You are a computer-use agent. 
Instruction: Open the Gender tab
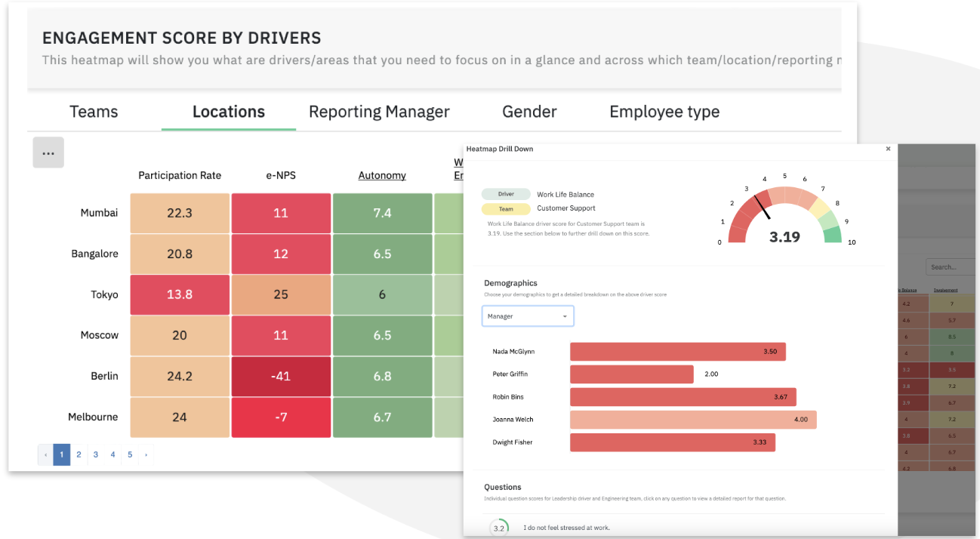click(529, 112)
